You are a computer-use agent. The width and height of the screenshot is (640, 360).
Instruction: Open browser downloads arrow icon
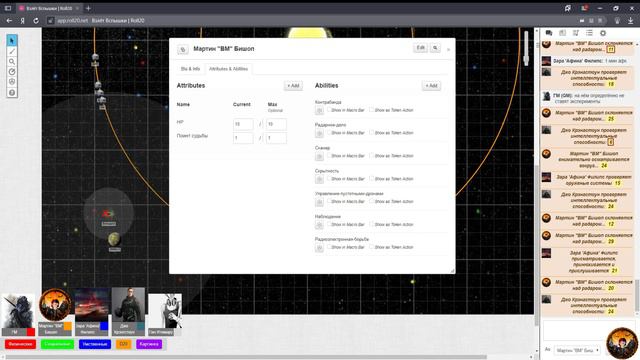coord(630,20)
